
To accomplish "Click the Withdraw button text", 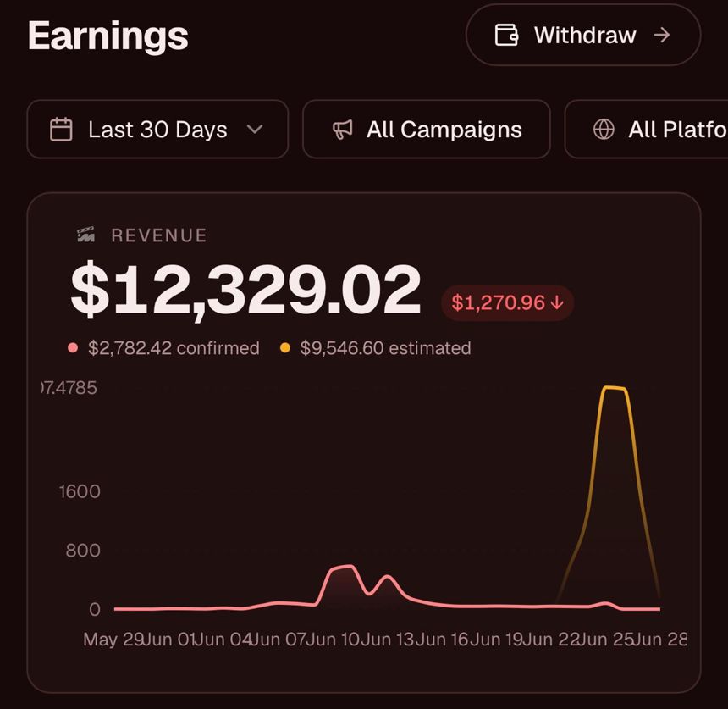I will pos(585,36).
